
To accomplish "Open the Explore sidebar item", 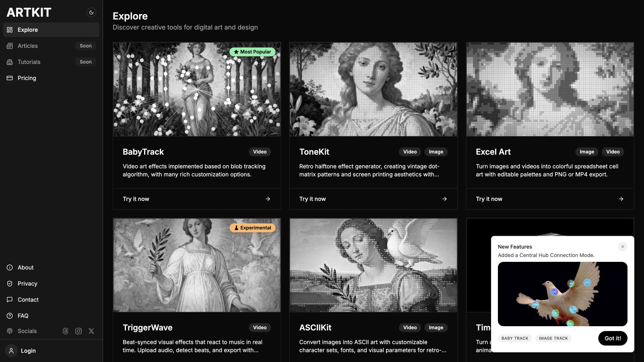I will click(51, 30).
